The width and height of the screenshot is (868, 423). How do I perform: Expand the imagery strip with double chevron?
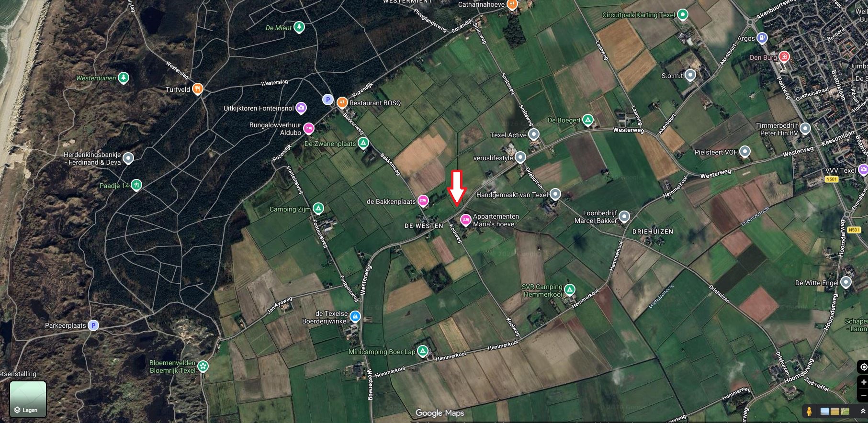pyautogui.click(x=863, y=411)
